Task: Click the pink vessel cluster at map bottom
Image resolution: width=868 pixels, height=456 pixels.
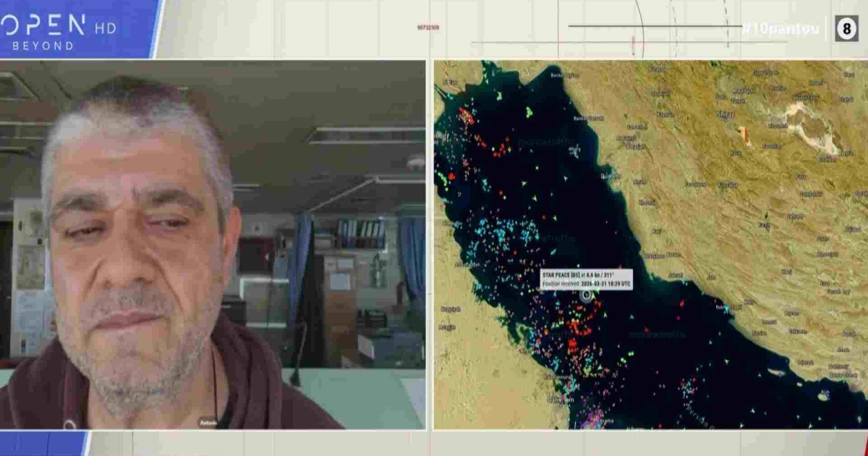Action: (593, 419)
